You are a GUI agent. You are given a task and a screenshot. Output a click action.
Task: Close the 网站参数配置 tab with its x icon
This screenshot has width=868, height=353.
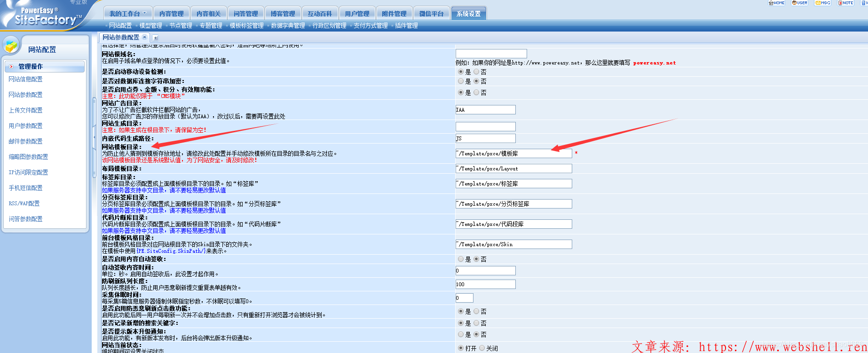click(x=144, y=37)
